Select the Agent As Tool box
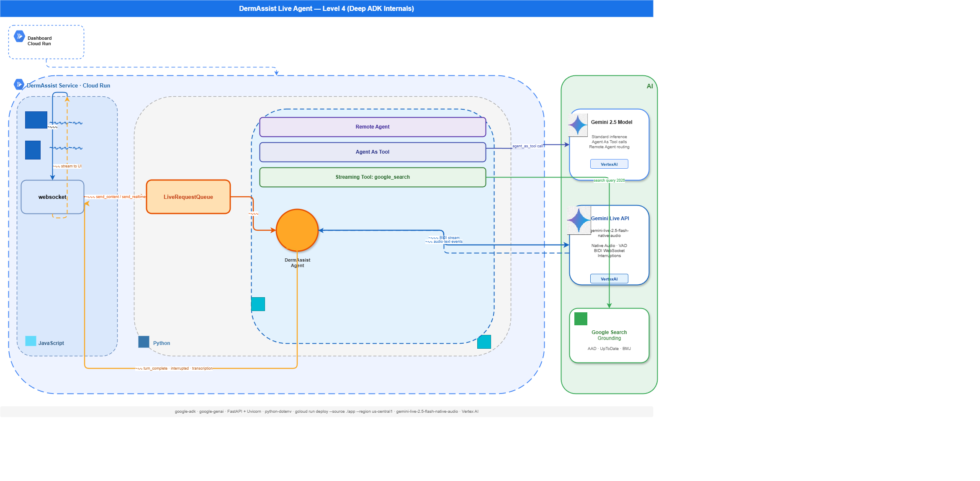Screen dimensions: 980x481 click(372, 152)
